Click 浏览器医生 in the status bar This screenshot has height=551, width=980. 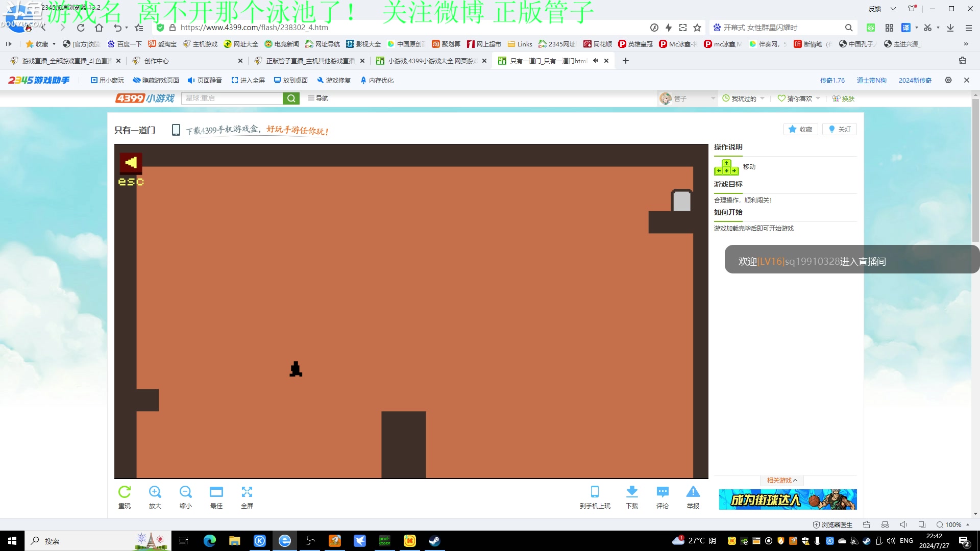[832, 524]
